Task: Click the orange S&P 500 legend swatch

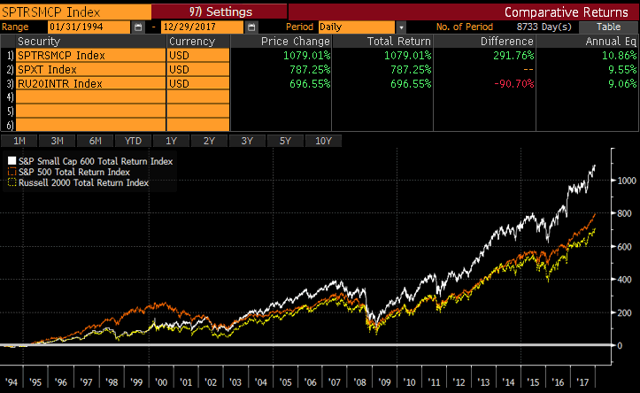Action: point(12,172)
